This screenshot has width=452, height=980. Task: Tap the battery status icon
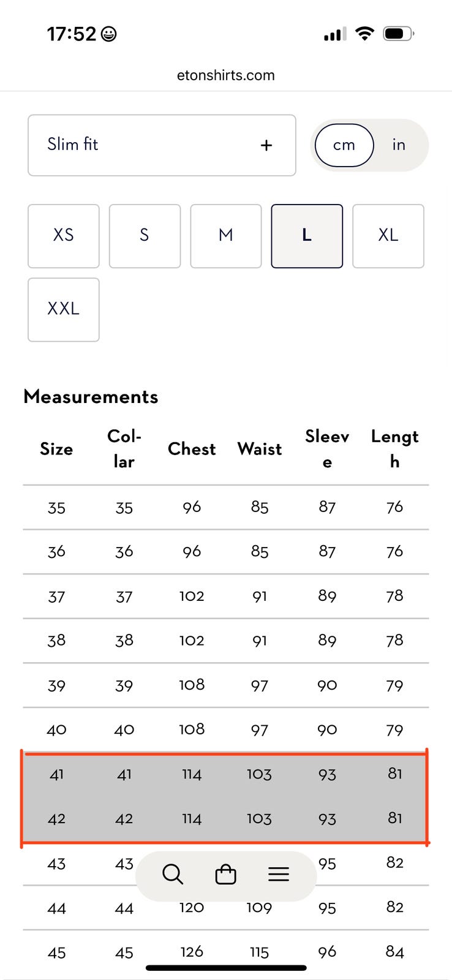399,34
